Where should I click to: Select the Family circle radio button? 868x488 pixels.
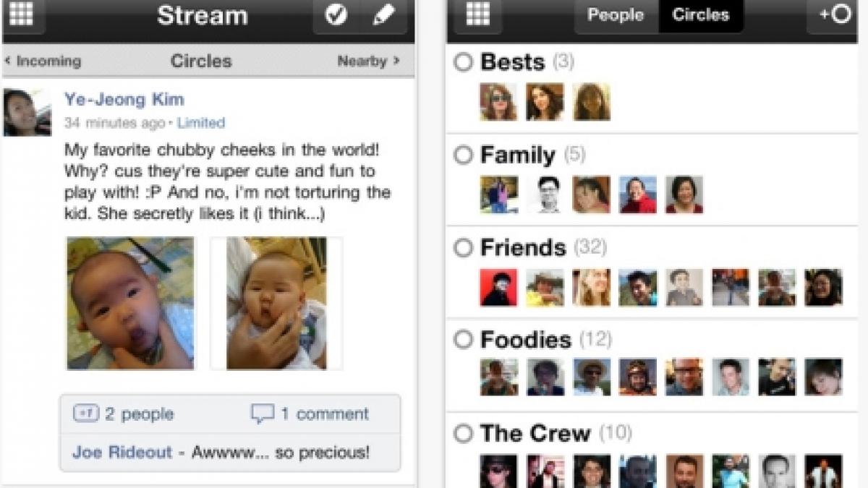point(463,155)
